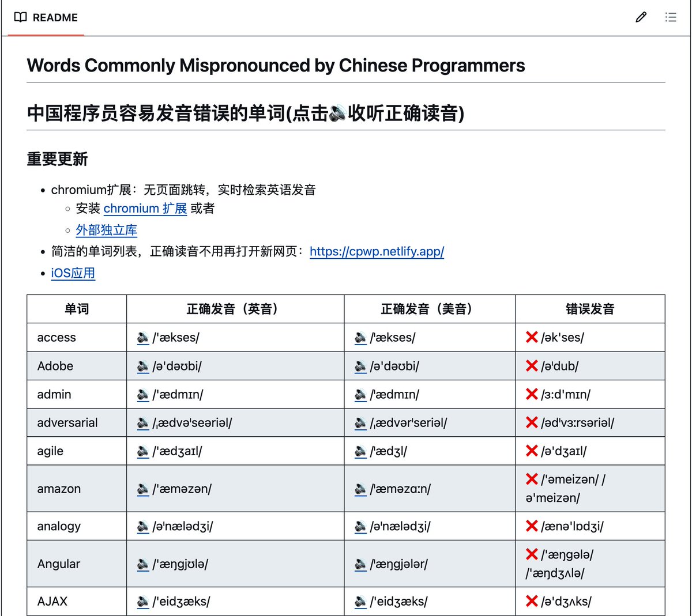
Task: Play American pronunciation speaker for admin
Action: [x=360, y=395]
